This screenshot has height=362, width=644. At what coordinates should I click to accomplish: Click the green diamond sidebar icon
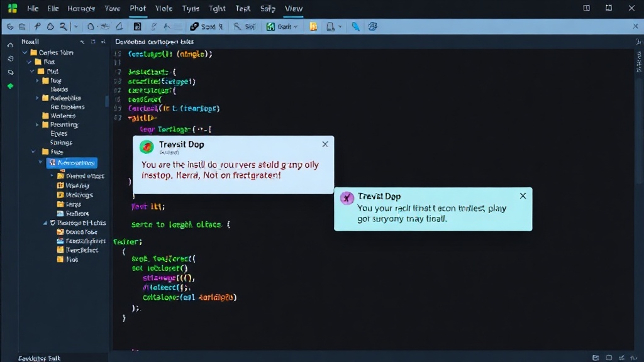10,85
